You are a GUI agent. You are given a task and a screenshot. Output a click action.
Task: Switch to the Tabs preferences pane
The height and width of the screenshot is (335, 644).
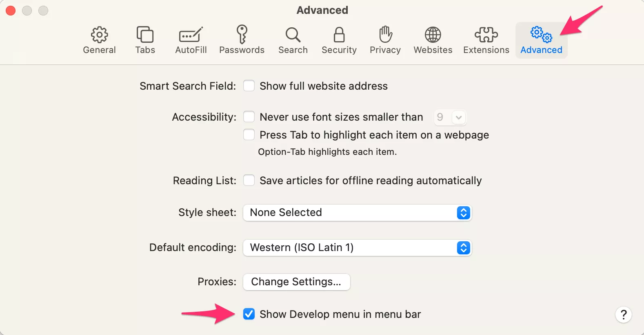(x=145, y=40)
